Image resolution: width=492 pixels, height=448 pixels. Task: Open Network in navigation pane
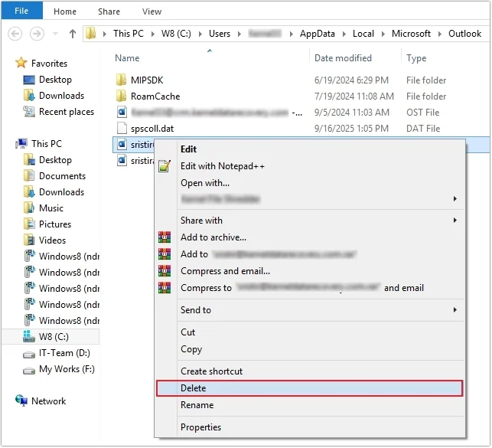click(x=49, y=401)
